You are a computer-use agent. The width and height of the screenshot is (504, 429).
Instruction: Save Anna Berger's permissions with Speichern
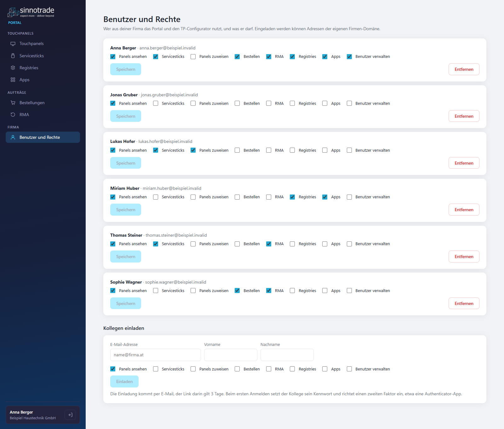click(x=126, y=69)
